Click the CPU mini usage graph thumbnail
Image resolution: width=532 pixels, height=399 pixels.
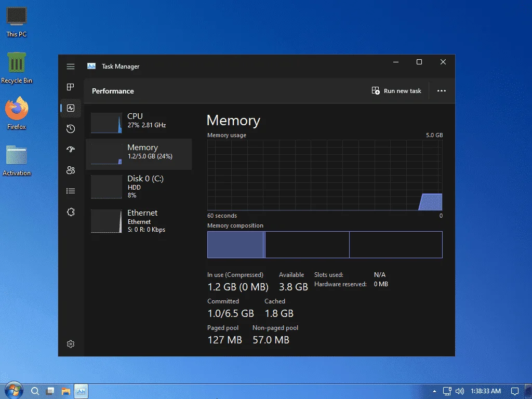106,123
